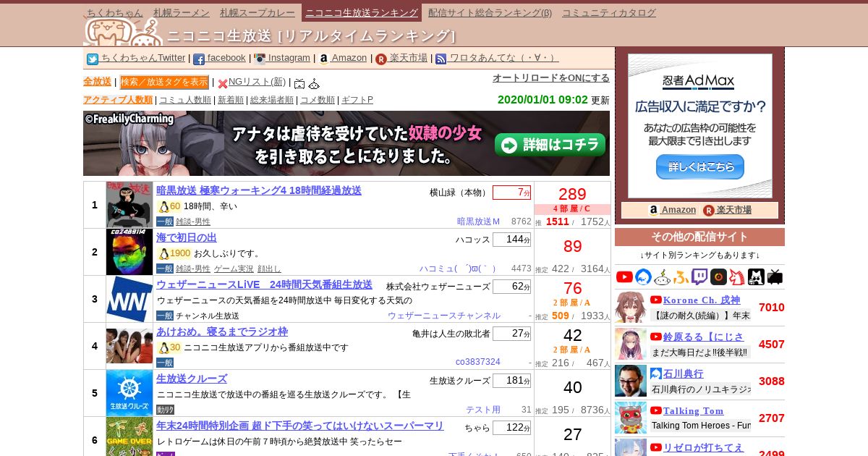Click the small TV icon beside NG list

[x=299, y=83]
